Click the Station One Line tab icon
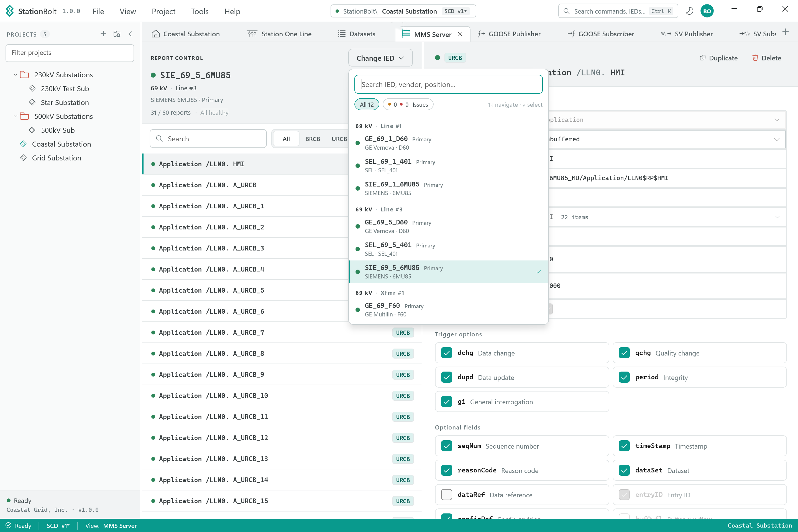This screenshot has height=532, width=798. click(252, 34)
